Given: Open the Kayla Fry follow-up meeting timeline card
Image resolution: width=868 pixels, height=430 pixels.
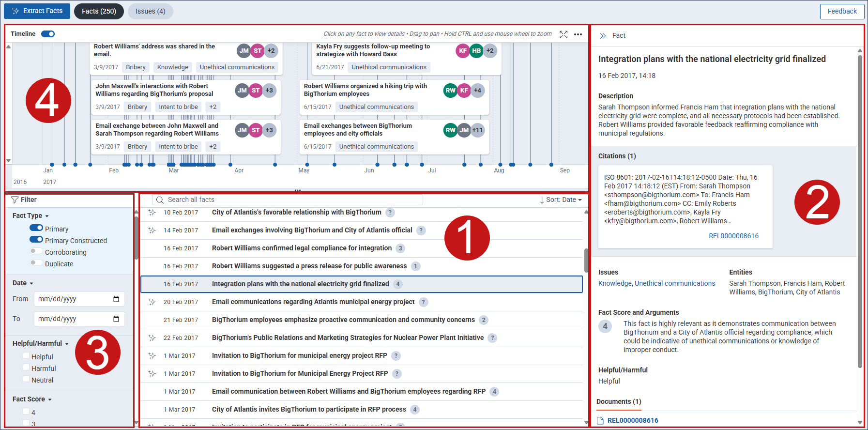Looking at the screenshot, I should 407,59.
